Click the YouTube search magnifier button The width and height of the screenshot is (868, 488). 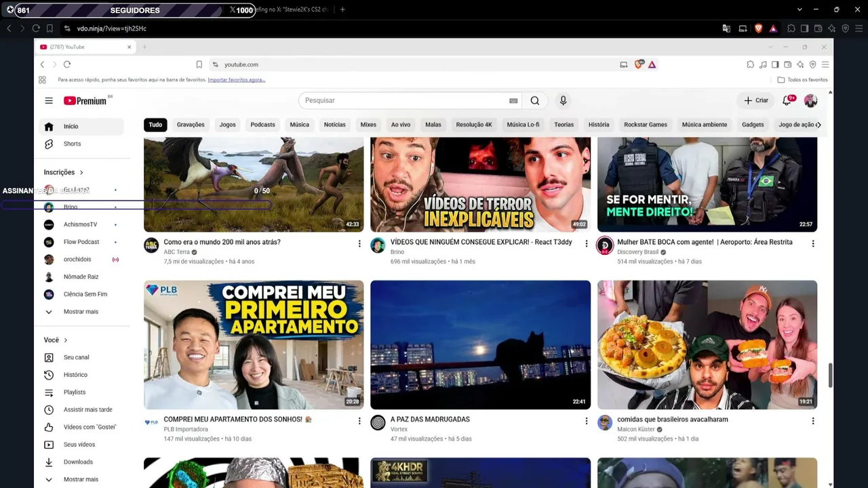535,100
